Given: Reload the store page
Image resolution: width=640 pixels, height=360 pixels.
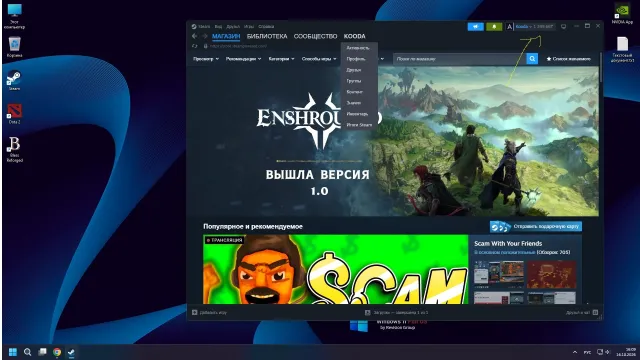Looking at the screenshot, I should point(195,46).
